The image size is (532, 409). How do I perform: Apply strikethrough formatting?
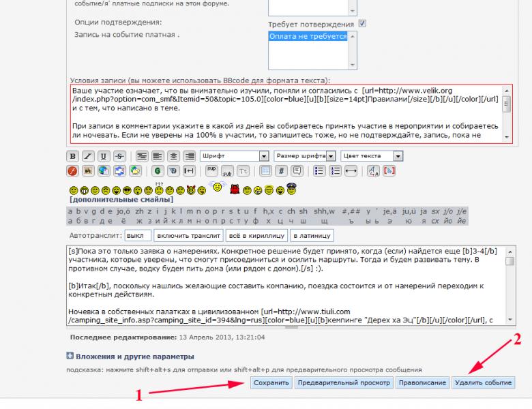pos(119,156)
